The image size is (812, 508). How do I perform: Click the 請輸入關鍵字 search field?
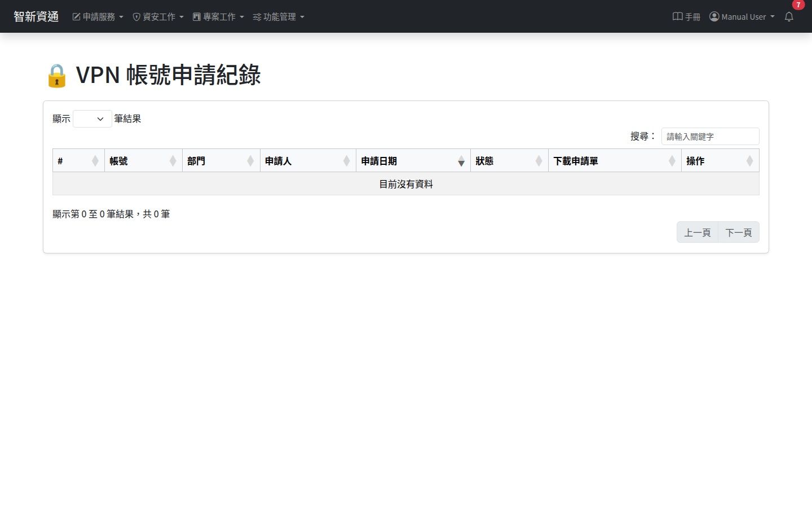point(710,137)
